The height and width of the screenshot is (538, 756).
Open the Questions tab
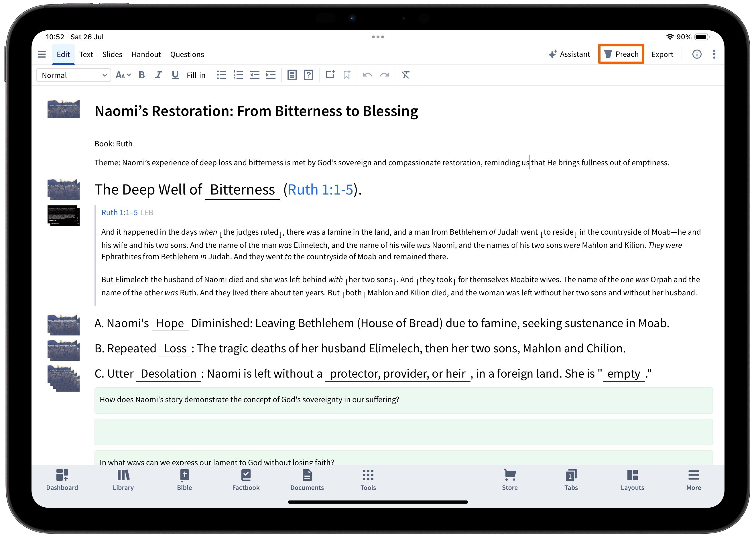click(187, 54)
